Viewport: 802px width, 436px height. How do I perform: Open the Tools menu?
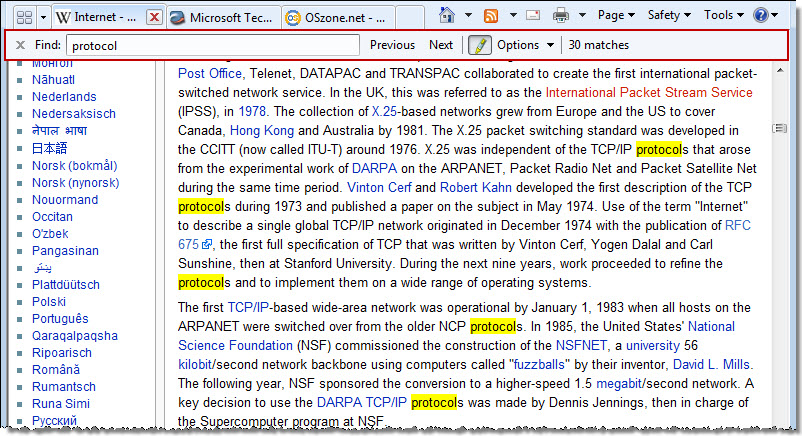(x=723, y=15)
